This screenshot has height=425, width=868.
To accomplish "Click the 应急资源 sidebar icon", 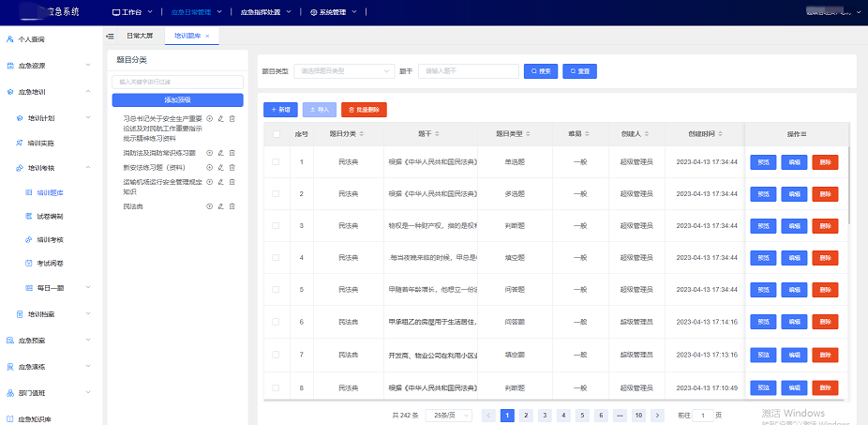I will (x=10, y=66).
